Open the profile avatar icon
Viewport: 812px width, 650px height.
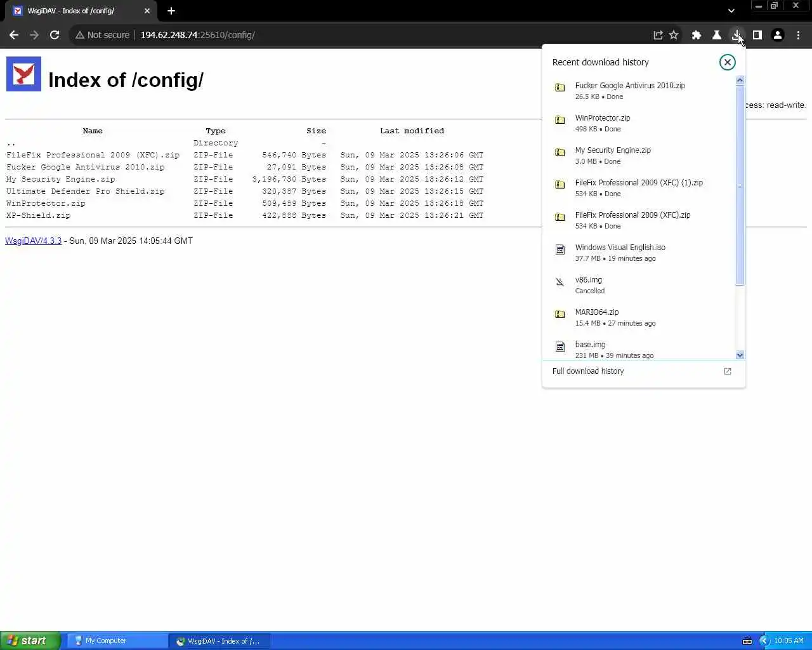pyautogui.click(x=778, y=35)
